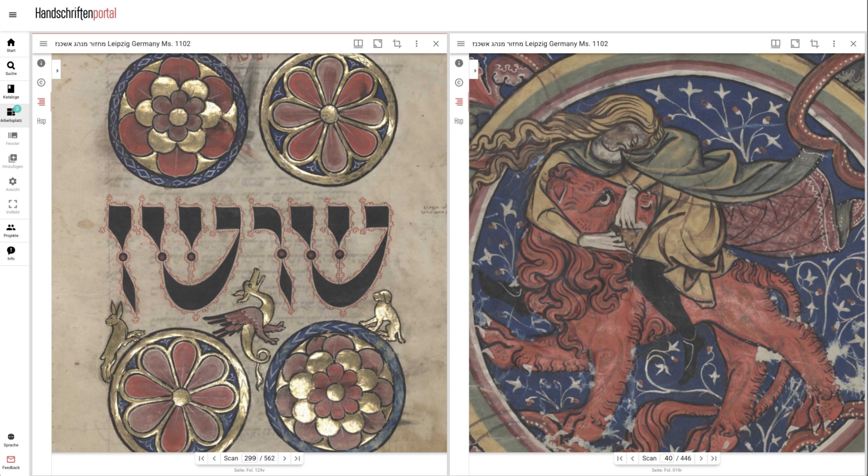Screen dimensions: 868x476
Task: Open Info in sidebar
Action: click(x=11, y=253)
